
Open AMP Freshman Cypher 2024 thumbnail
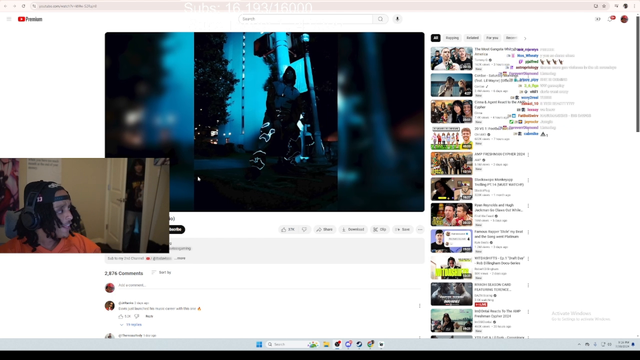(451, 164)
